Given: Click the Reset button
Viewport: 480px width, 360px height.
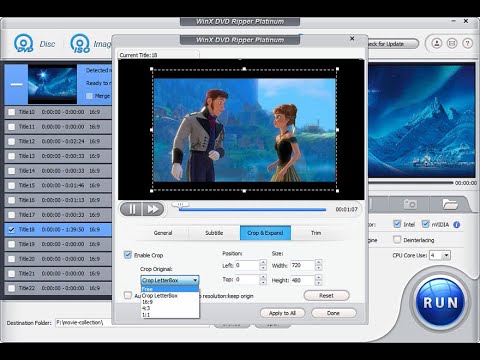Looking at the screenshot, I should [x=327, y=295].
